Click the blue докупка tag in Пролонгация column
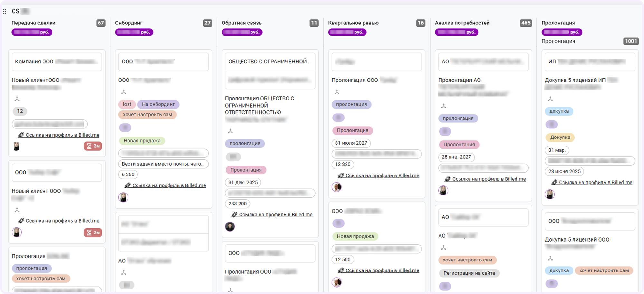Viewport: 644px width, 294px height. [559, 111]
